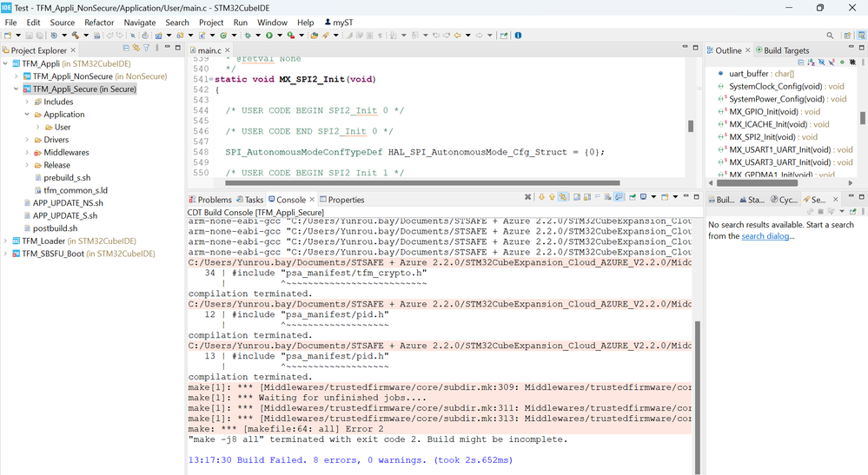Image resolution: width=868 pixels, height=475 pixels.
Task: Toggle Link with Editor in Project Explorer
Action: 136,48
